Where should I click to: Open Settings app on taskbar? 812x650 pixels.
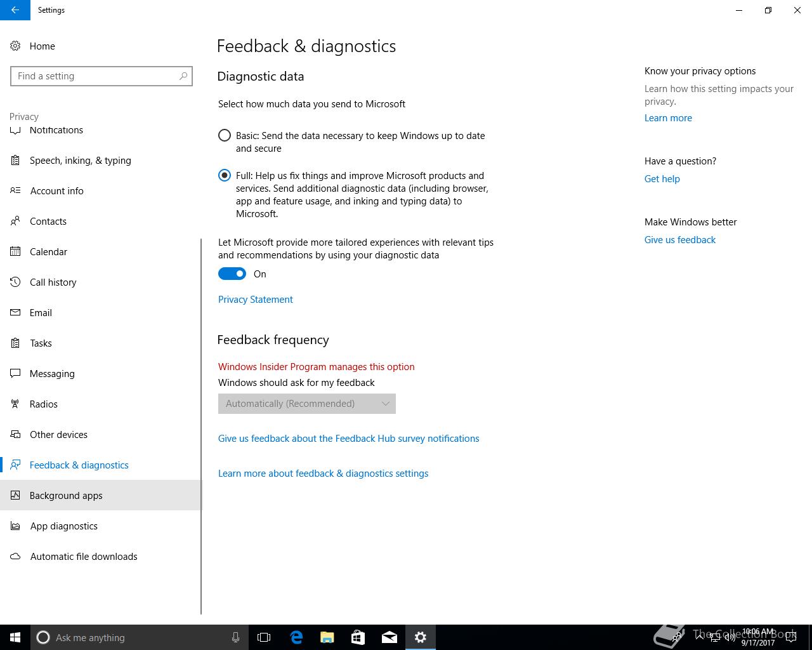click(420, 637)
